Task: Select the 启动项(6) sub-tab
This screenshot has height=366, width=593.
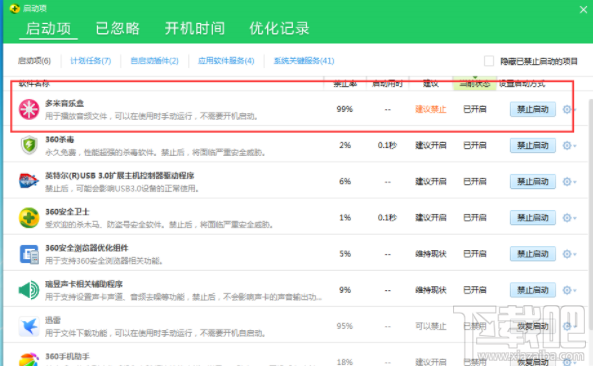Action: click(x=34, y=61)
